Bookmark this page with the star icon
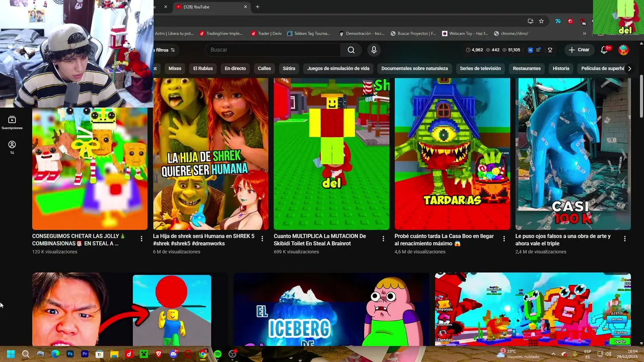 pyautogui.click(x=541, y=21)
